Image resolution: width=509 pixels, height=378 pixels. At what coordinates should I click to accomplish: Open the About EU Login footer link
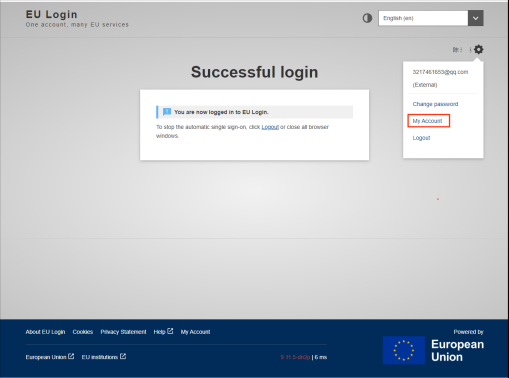[45, 332]
